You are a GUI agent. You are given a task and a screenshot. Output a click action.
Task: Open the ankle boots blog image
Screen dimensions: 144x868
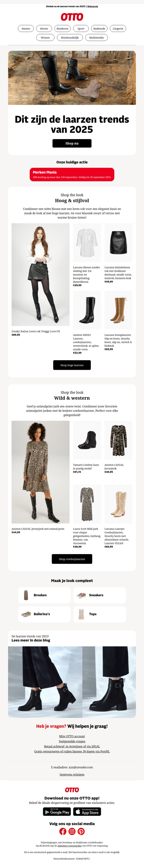click(72, 682)
